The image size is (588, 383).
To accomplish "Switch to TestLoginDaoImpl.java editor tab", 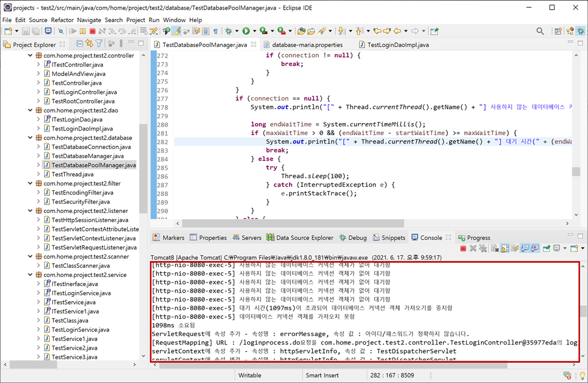I will [x=394, y=45].
